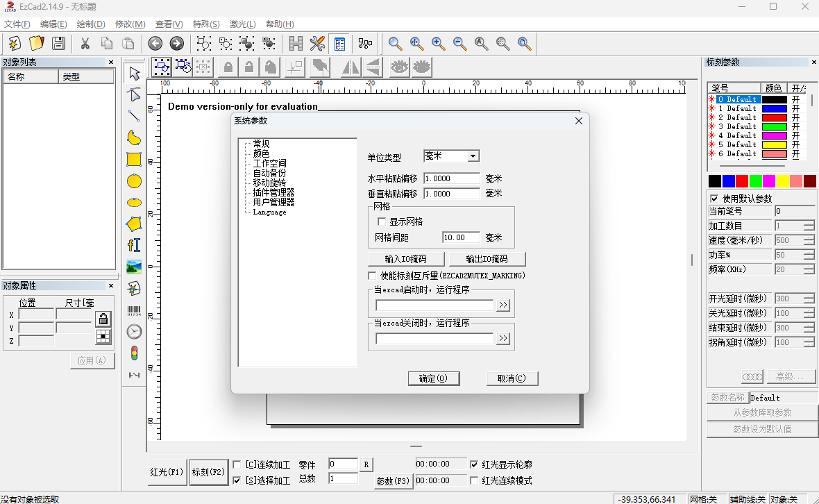The width and height of the screenshot is (819, 504).
Task: Browse for the ezcad startup program
Action: (503, 305)
